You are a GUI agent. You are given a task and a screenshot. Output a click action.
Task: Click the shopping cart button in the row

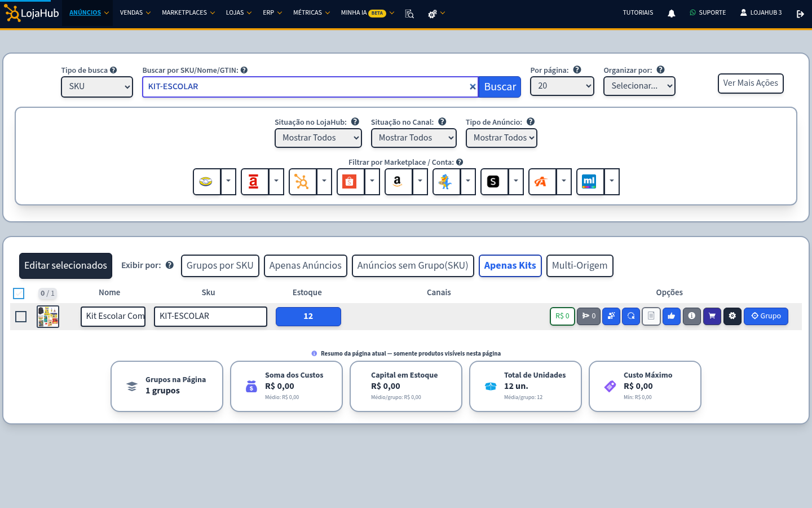[x=712, y=316]
